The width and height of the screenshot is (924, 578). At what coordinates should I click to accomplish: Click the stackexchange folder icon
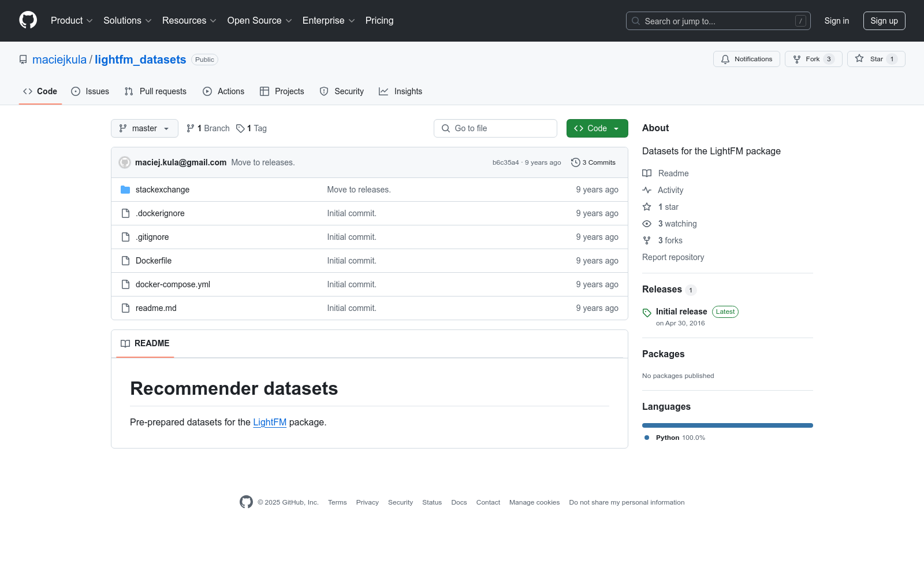point(125,190)
